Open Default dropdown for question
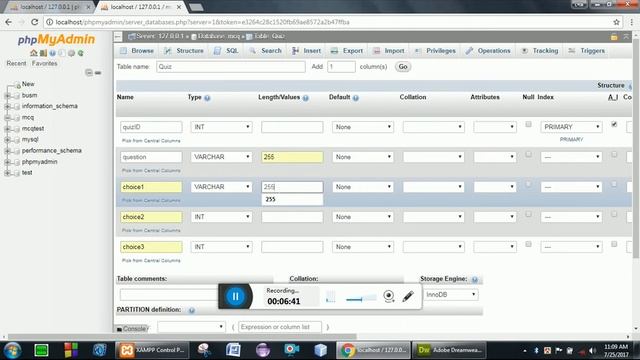This screenshot has height=360, width=640. (x=363, y=157)
